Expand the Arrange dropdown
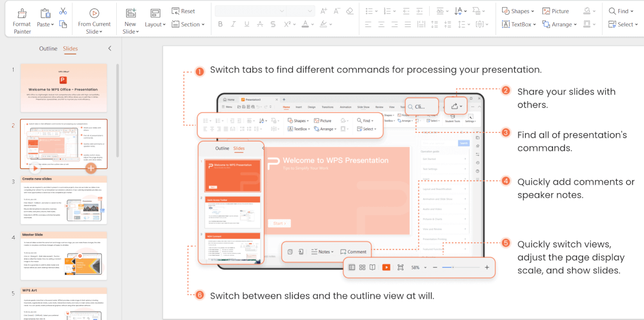This screenshot has width=644, height=320. (559, 24)
